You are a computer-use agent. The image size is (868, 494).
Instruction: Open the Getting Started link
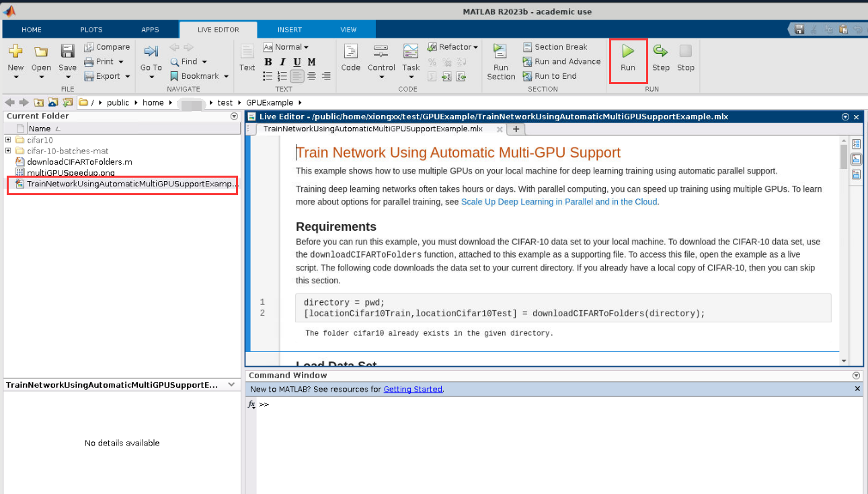point(413,389)
